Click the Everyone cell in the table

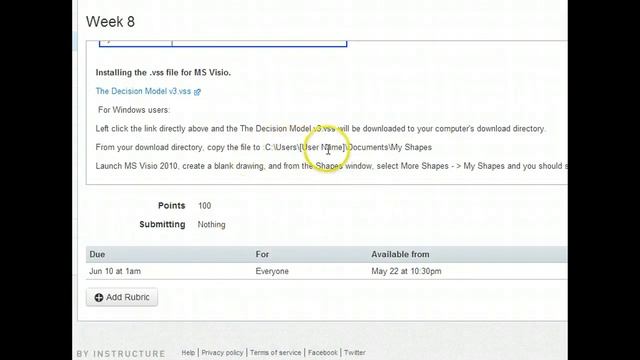(x=272, y=271)
